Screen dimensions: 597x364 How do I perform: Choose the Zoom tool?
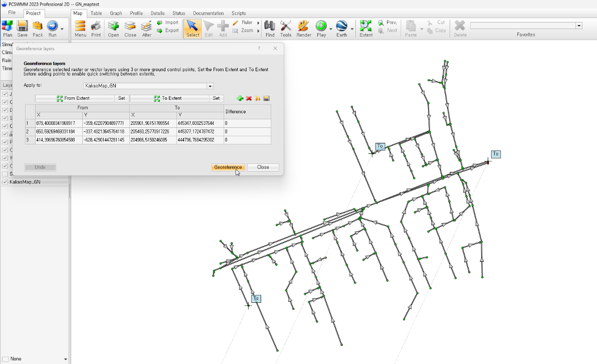tap(243, 31)
